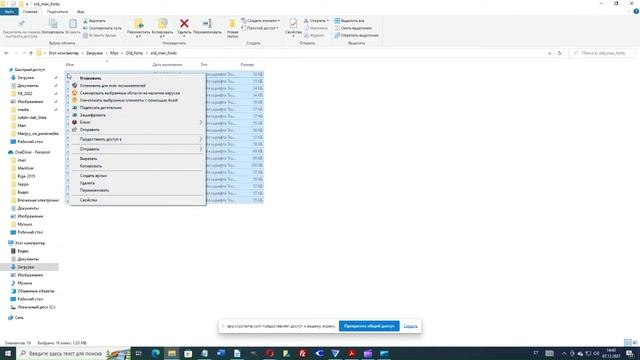Open Explorer help question mark icon
The width and height of the screenshot is (640, 360).
636,12
